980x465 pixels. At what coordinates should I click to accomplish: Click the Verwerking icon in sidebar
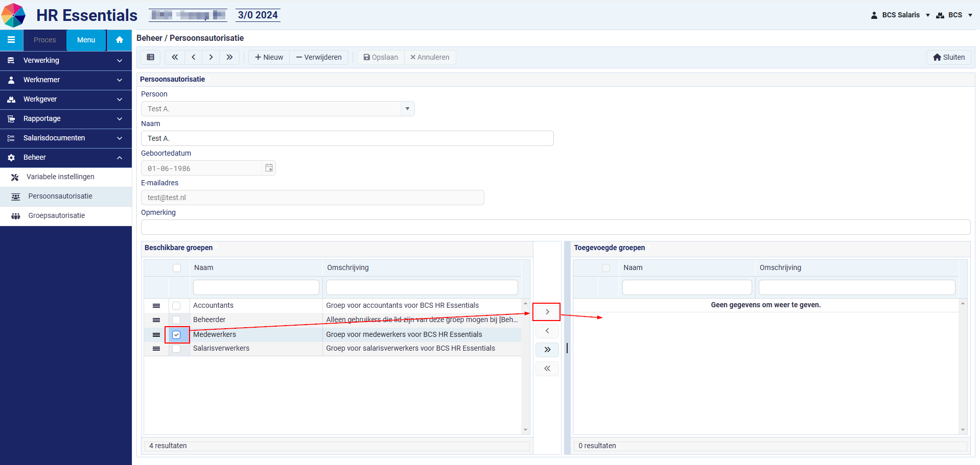point(11,61)
